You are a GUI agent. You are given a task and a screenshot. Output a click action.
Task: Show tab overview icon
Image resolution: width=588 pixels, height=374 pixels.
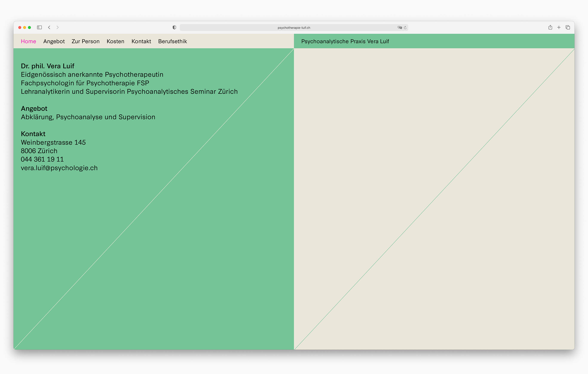568,27
